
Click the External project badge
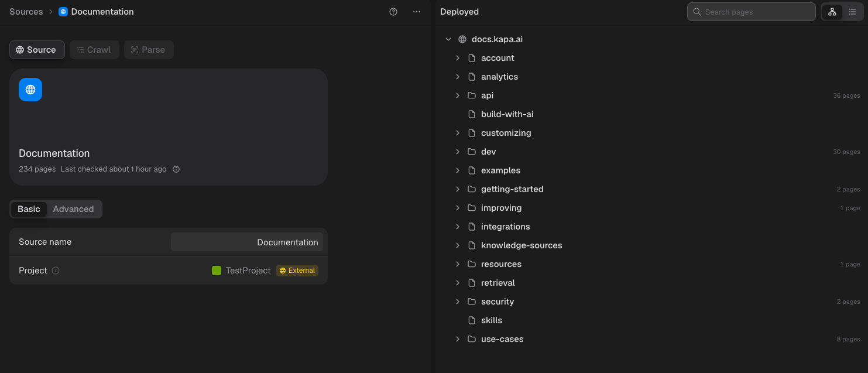tap(297, 271)
